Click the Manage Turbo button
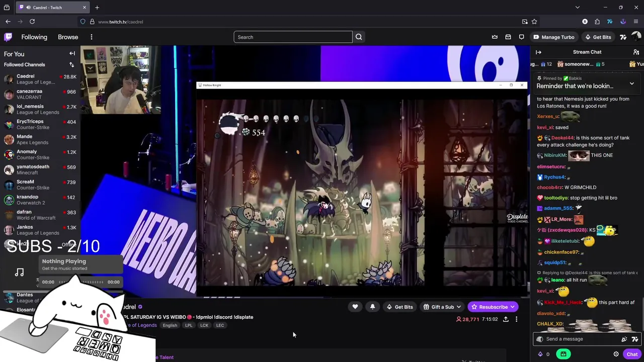 coord(553,37)
